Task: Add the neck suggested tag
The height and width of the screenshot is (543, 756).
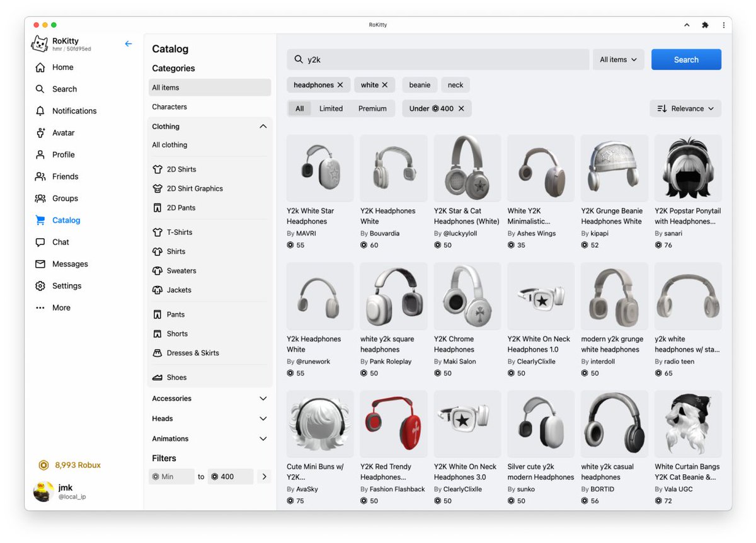Action: (455, 85)
